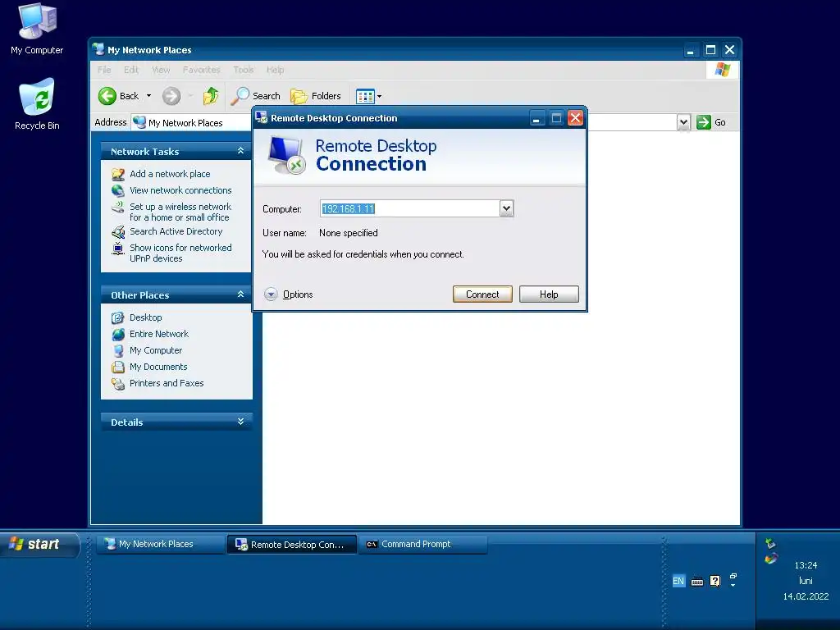Expand the Details panel

coord(240,422)
